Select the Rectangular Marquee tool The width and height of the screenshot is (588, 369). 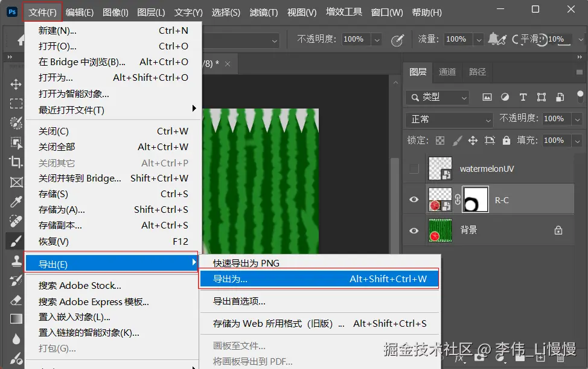pos(16,103)
